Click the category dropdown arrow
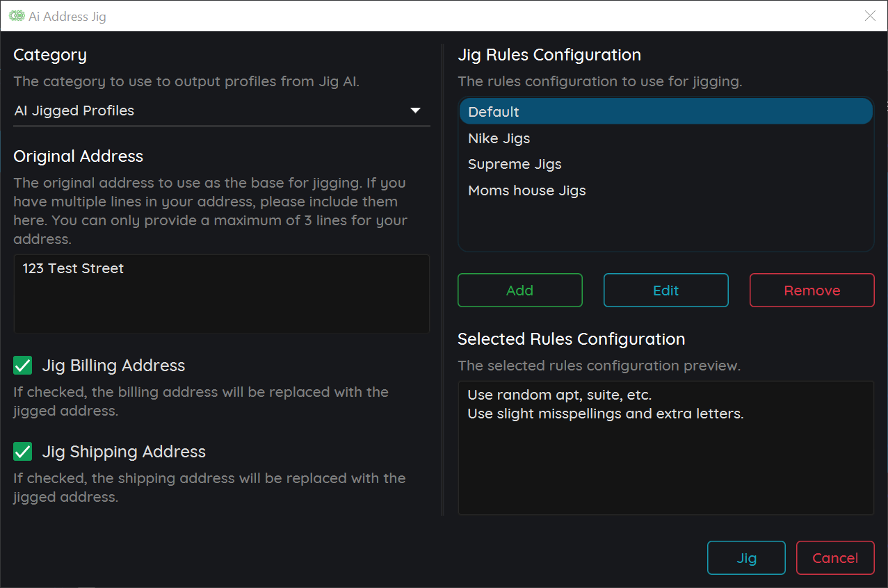 click(x=415, y=110)
